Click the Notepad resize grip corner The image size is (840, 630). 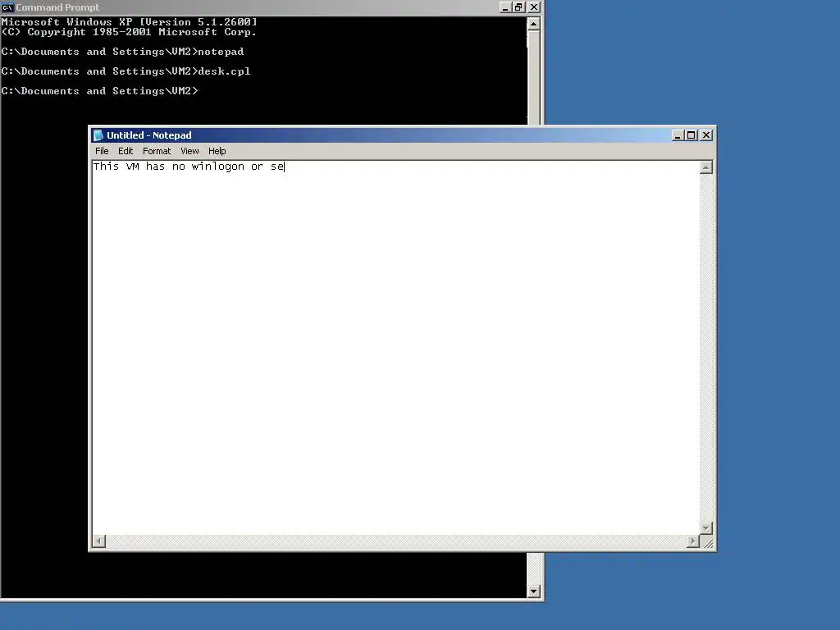coord(707,541)
